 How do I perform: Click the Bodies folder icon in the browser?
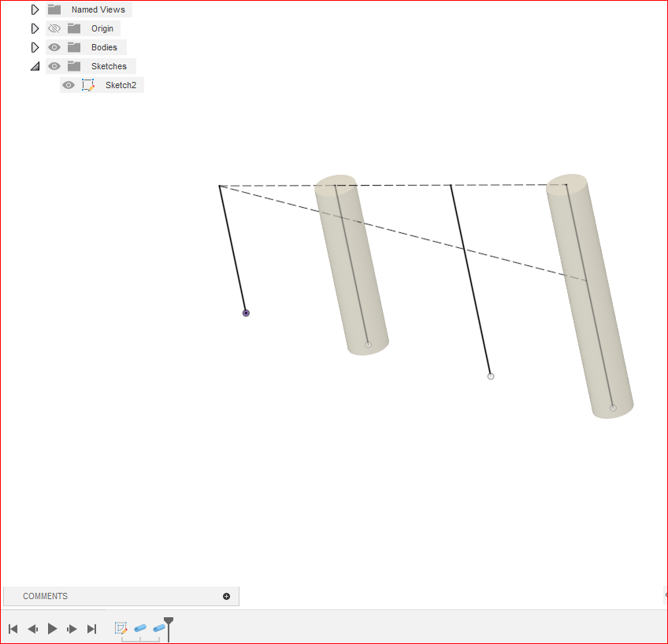click(x=73, y=46)
